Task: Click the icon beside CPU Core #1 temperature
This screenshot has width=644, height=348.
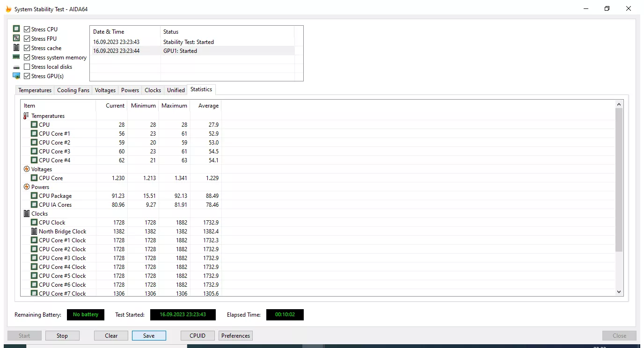Action: coord(34,133)
